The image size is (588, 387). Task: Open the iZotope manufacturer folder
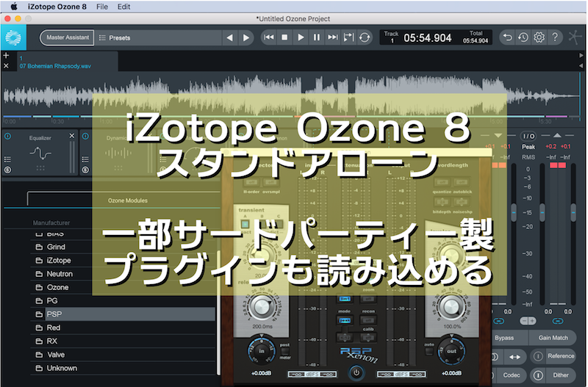[x=123, y=261]
